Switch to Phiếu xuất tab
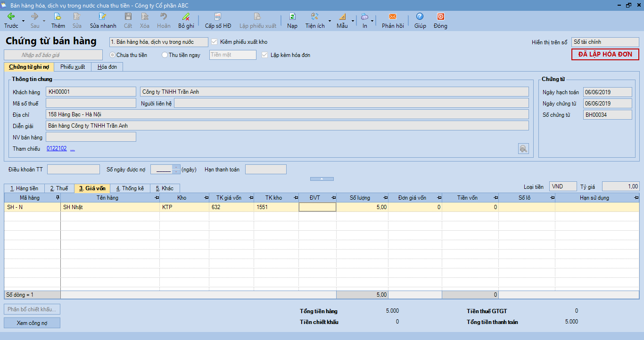This screenshot has height=340, width=644. 73,67
